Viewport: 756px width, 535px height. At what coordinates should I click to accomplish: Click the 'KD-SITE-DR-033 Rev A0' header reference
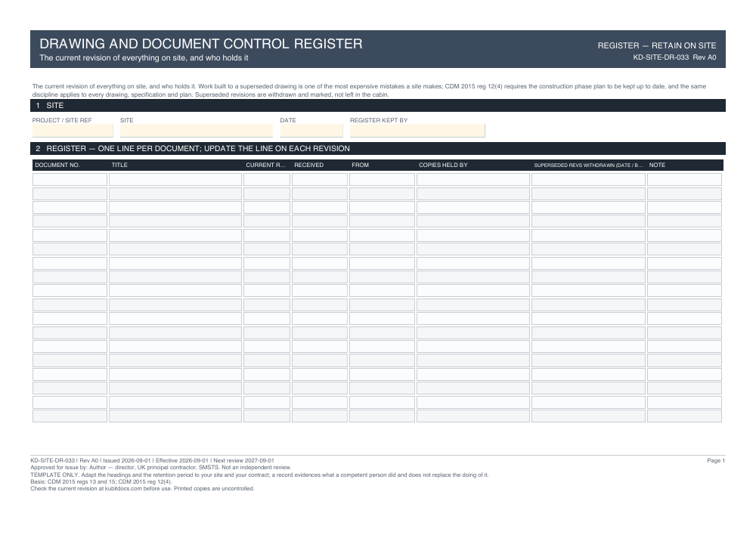[674, 57]
